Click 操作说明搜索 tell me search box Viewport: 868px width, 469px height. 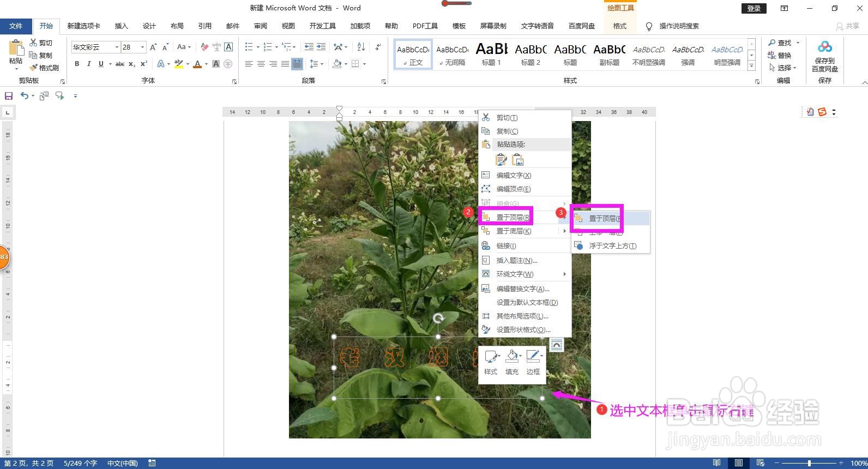pos(679,26)
